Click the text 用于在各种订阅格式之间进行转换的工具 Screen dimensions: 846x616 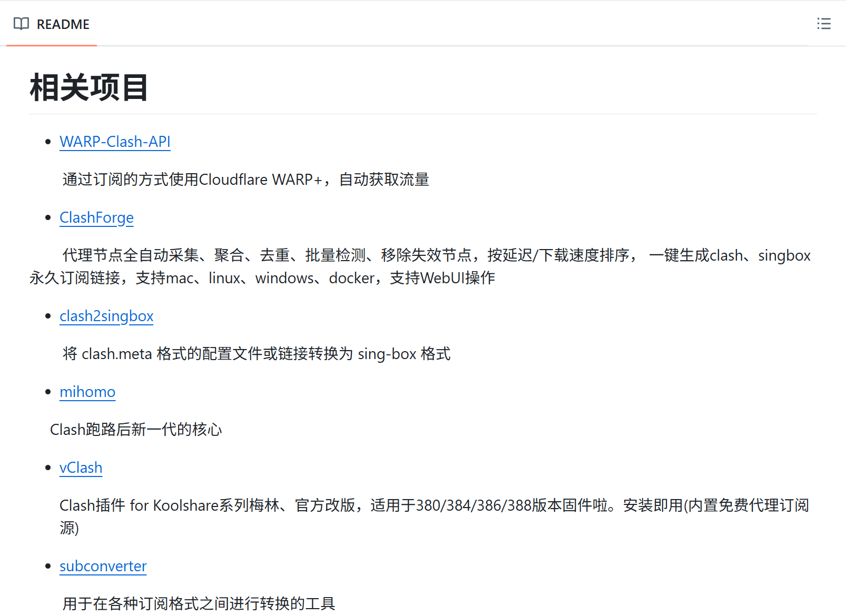(199, 603)
